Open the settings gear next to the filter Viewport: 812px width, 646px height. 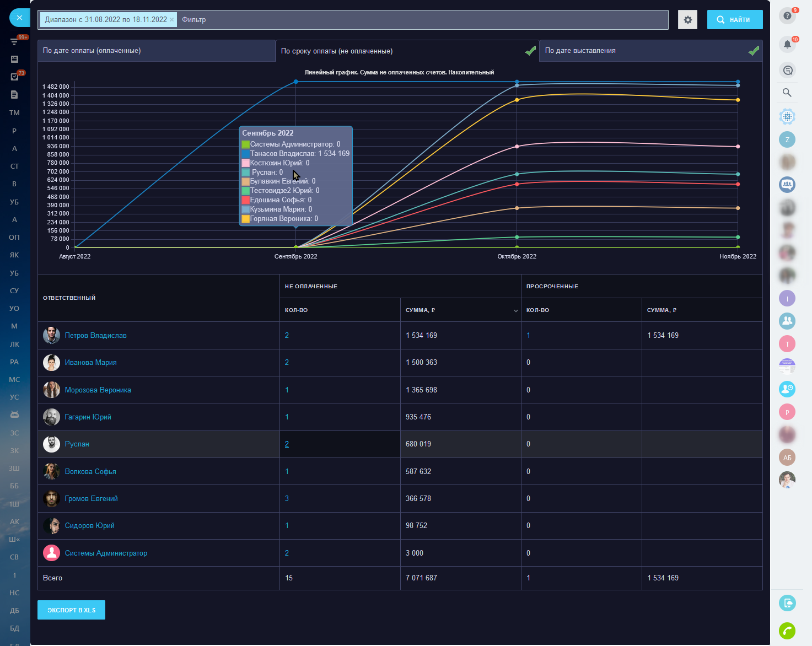click(x=687, y=20)
